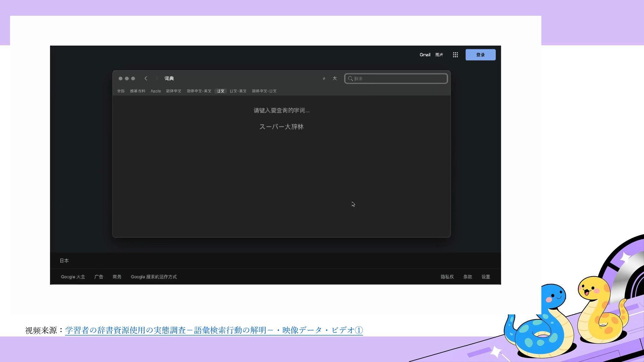Increase text size with large 大 button
Viewport: 644px width, 362px height.
(x=334, y=78)
